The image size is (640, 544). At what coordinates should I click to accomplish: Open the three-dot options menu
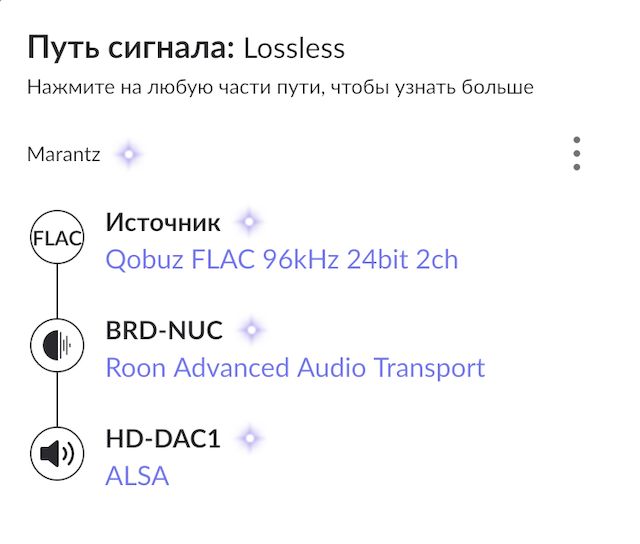(577, 155)
